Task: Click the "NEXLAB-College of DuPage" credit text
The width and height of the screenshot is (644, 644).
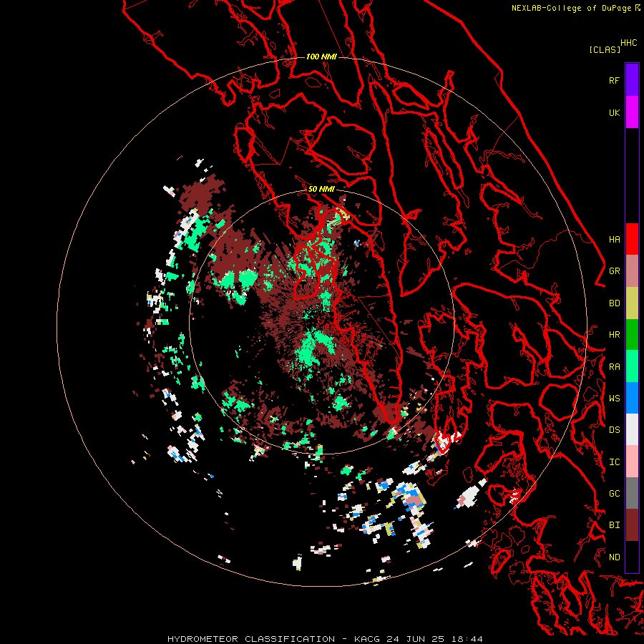Action: pos(571,8)
